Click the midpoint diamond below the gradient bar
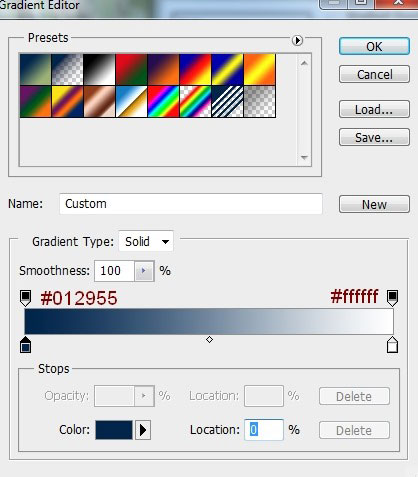418x477 pixels. click(209, 340)
